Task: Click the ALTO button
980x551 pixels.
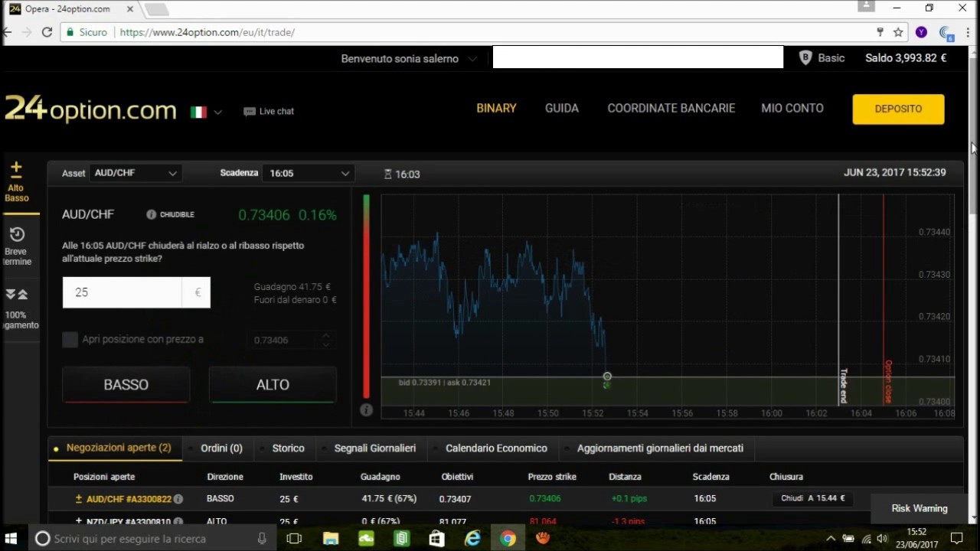Action: click(273, 385)
